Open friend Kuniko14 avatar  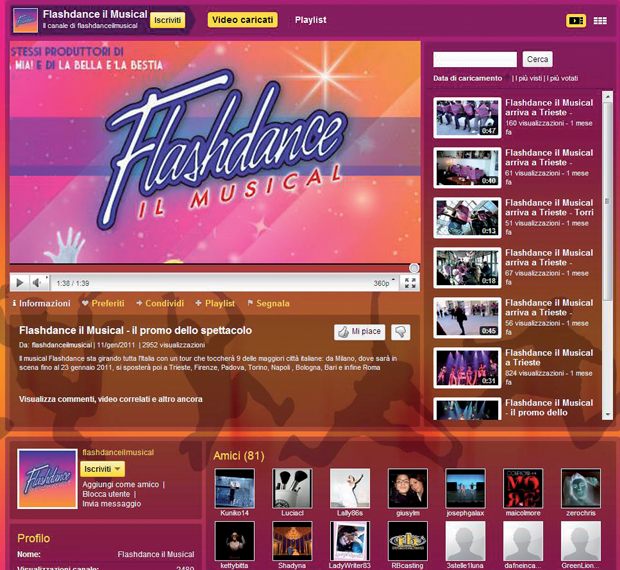(x=234, y=489)
